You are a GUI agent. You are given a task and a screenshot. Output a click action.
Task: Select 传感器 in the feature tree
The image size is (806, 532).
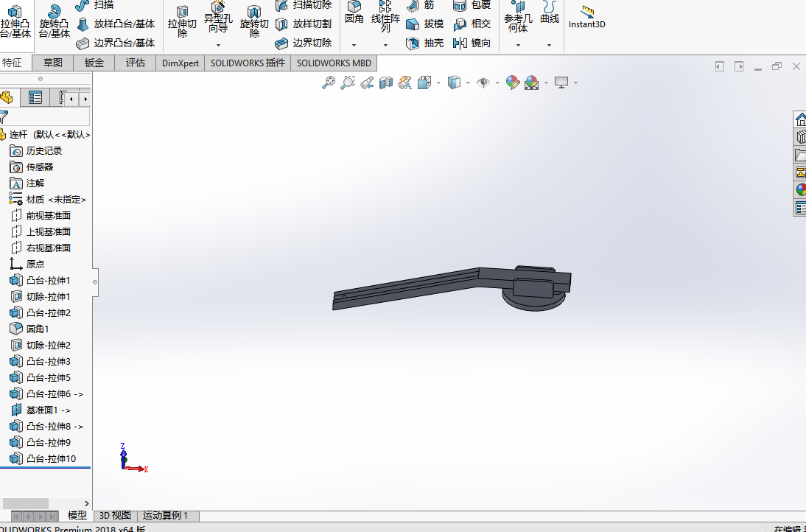(x=32, y=167)
